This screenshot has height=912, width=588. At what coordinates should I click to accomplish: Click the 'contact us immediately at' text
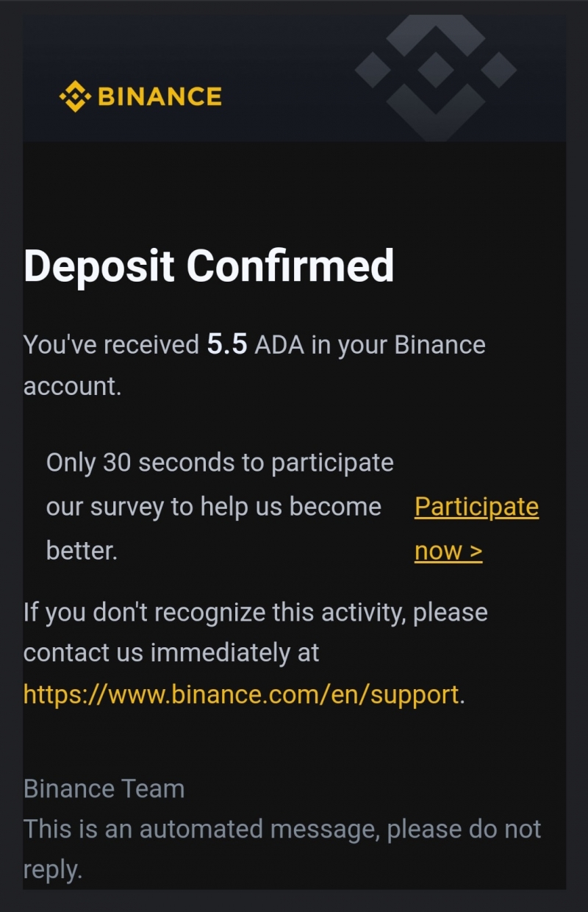pyautogui.click(x=171, y=652)
